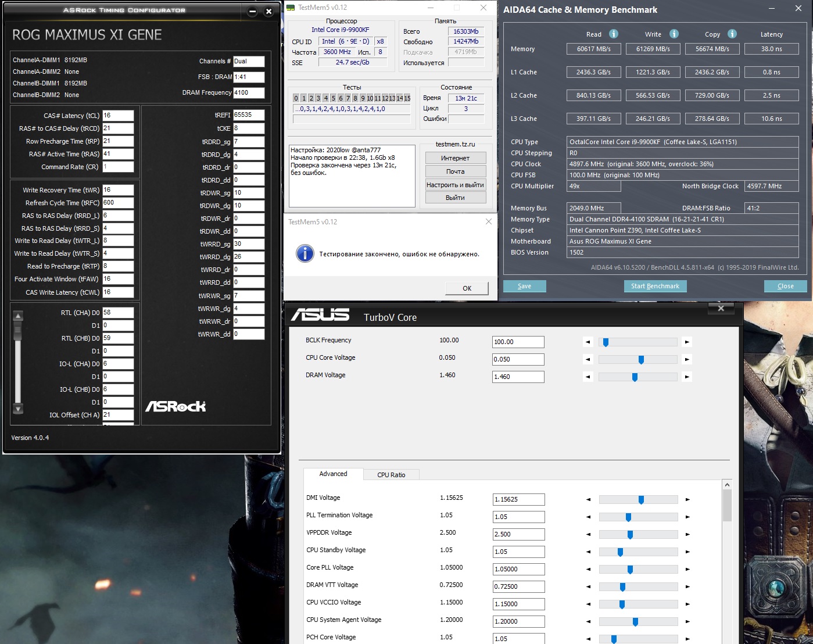This screenshot has width=813, height=644.
Task: Click scroll-up arrow in ASRock Timing Configurator
Action: click(x=18, y=316)
